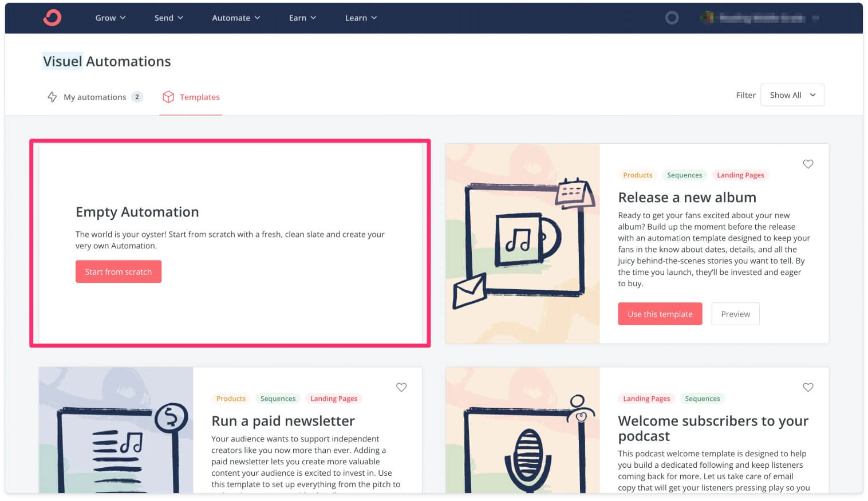Click Sequences tag on Release a new album
This screenshot has height=501, width=868.
pyautogui.click(x=684, y=175)
